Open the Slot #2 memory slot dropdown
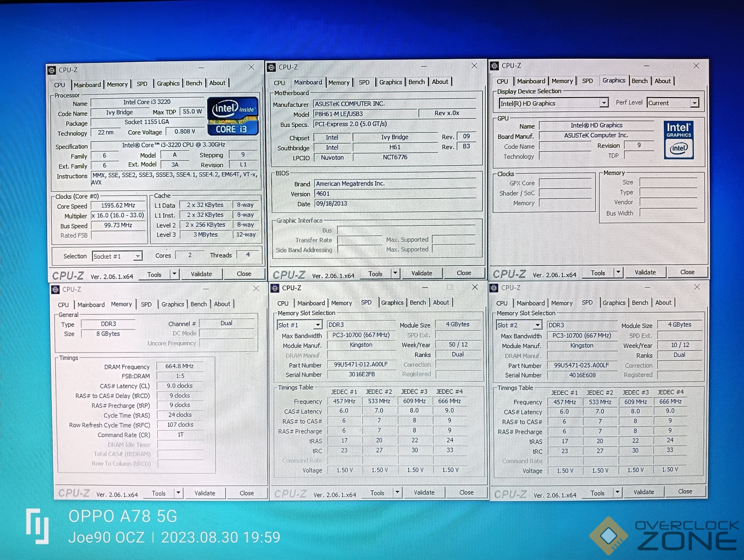Screen dimensions: 744x560 click(537, 325)
